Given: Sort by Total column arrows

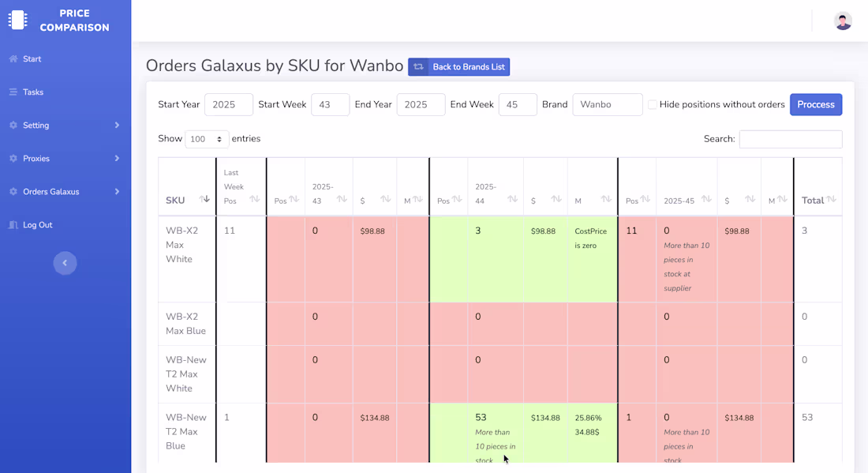Looking at the screenshot, I should pos(831,200).
